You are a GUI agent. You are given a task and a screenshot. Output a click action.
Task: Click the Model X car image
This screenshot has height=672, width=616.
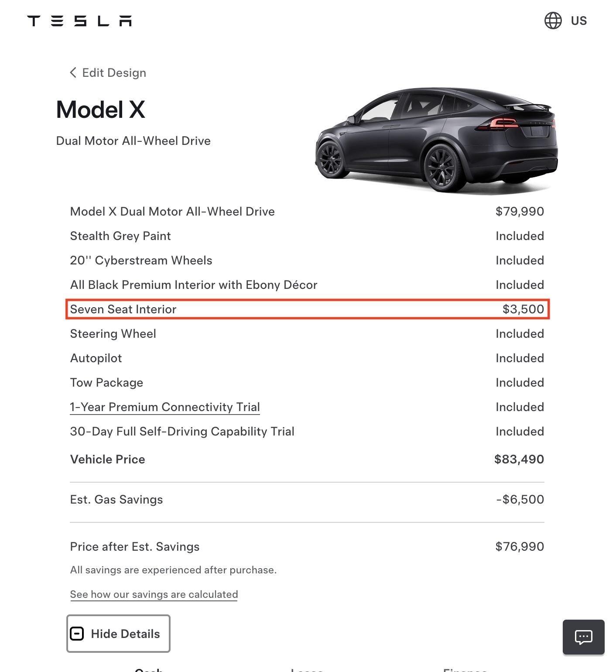[x=436, y=140]
